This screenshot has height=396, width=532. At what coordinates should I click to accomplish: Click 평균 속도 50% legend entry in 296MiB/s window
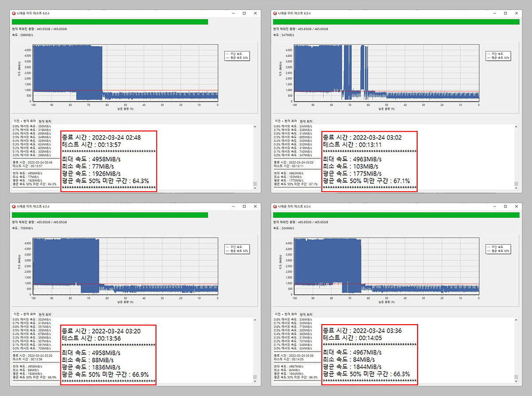point(238,58)
